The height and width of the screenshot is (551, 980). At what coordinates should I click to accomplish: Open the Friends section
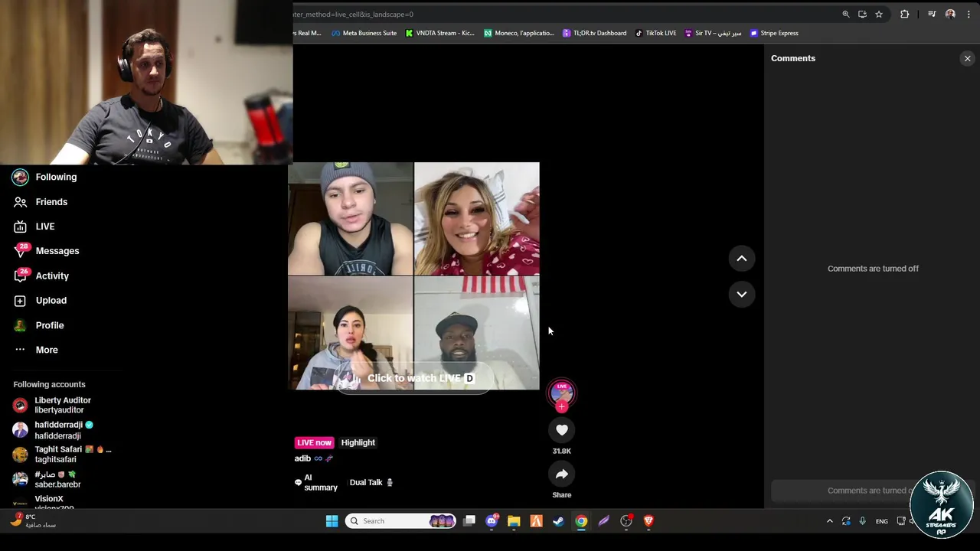tap(41, 202)
